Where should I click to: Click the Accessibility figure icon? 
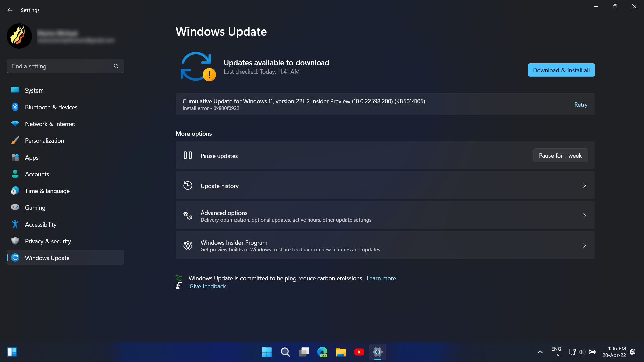[15, 224]
